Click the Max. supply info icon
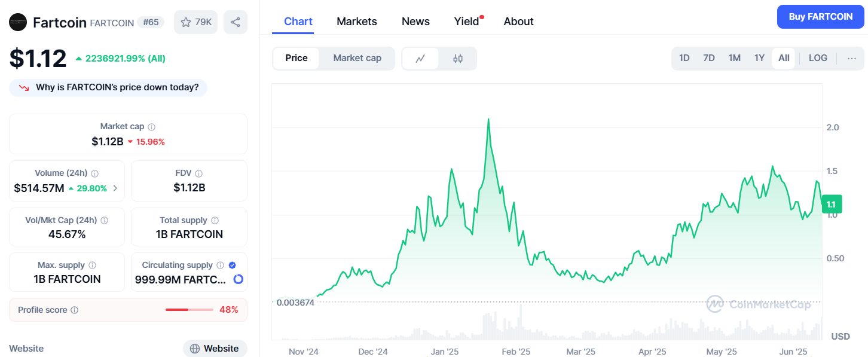The width and height of the screenshot is (868, 357). (92, 266)
